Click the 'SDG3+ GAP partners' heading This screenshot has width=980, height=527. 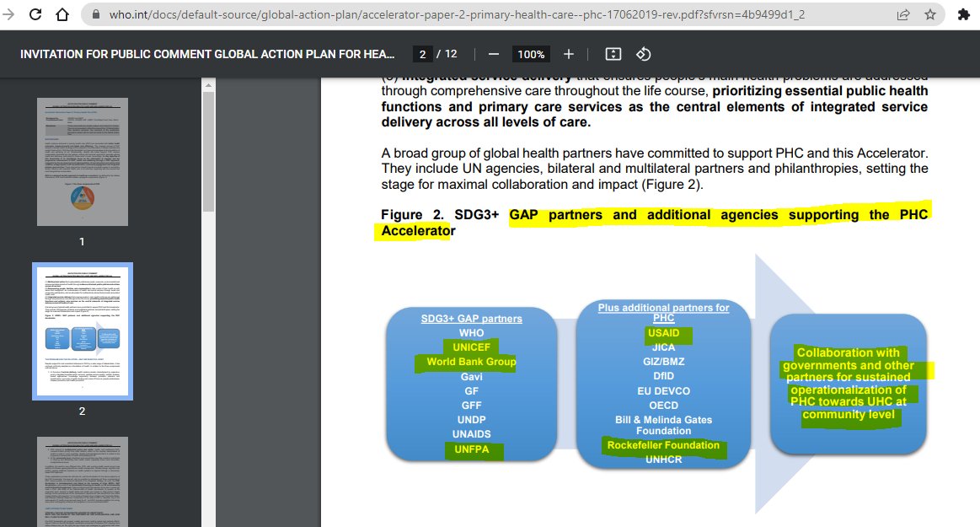coord(471,318)
